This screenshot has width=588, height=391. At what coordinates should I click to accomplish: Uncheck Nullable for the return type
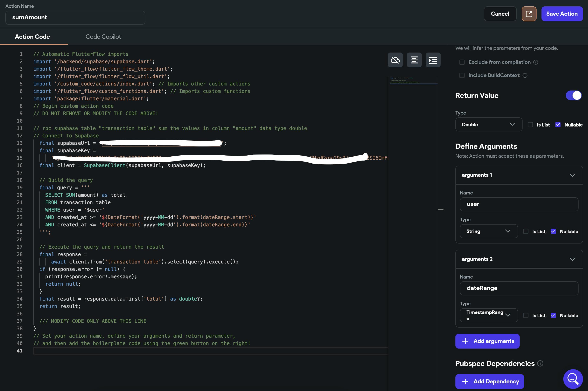point(558,125)
